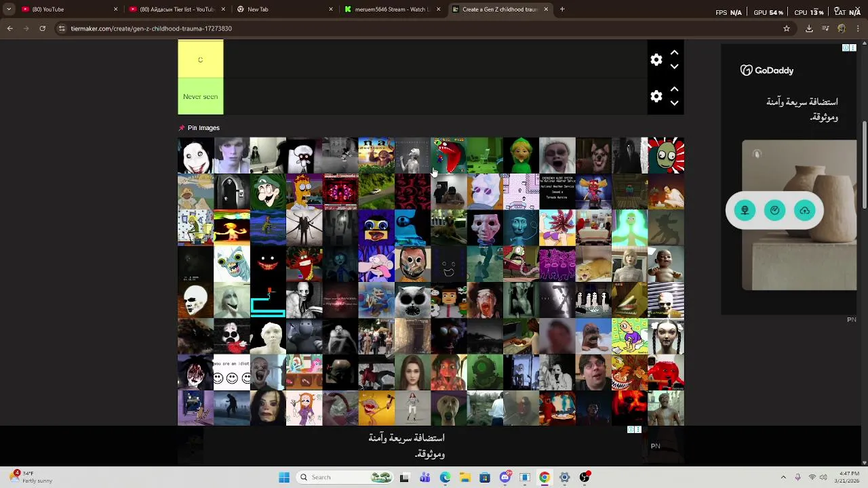Screen dimensions: 868x488
Task: Open Microsoft Store from taskbar
Action: coord(484,477)
